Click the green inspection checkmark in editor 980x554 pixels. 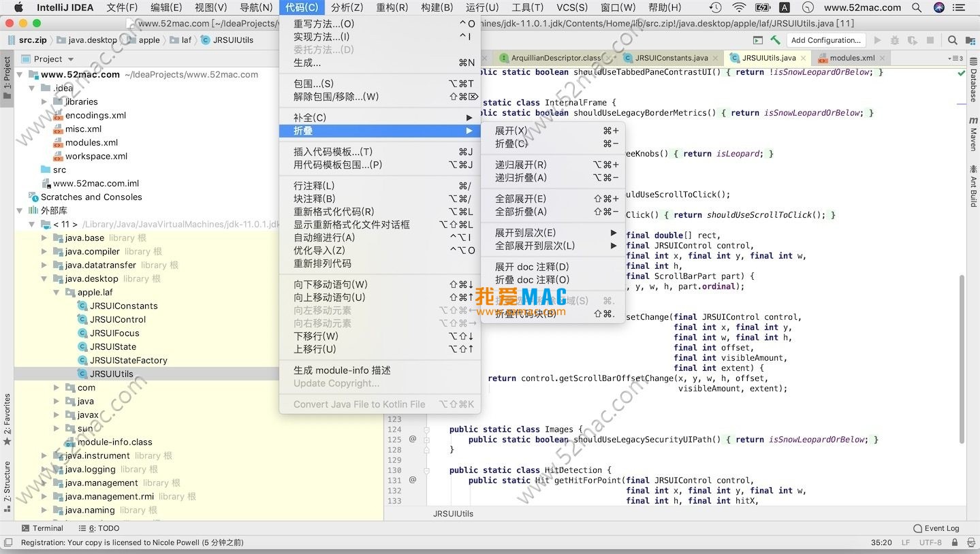click(x=961, y=72)
